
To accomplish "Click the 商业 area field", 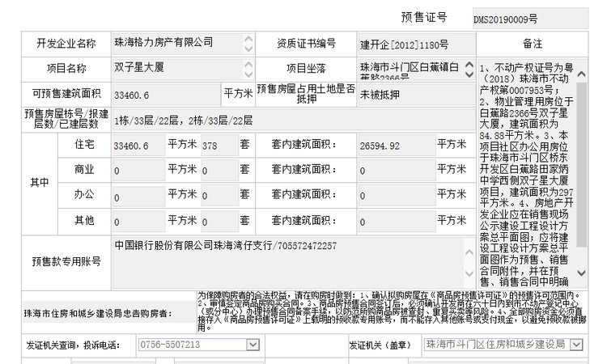I will pyautogui.click(x=138, y=171).
